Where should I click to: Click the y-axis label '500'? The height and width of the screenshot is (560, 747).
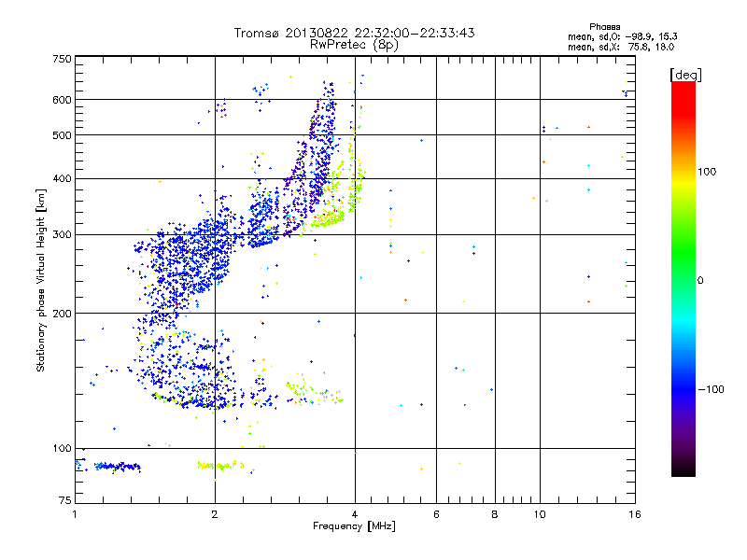pyautogui.click(x=62, y=135)
